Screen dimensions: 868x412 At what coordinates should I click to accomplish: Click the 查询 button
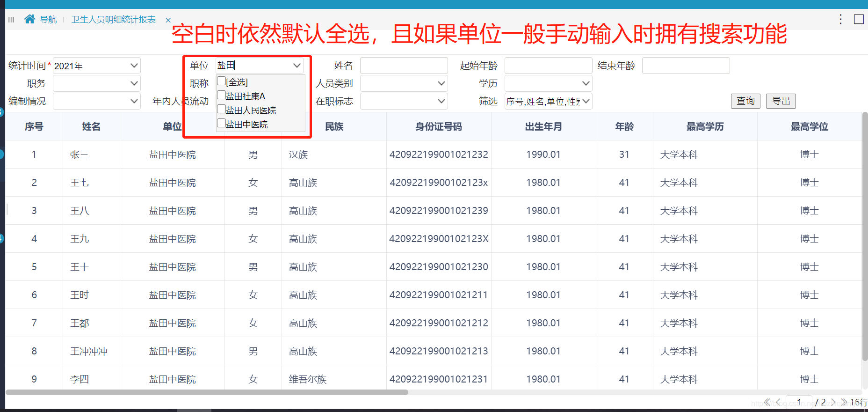click(745, 101)
